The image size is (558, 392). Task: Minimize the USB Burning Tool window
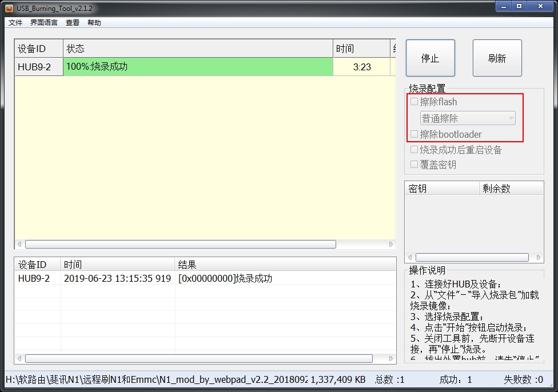click(x=504, y=6)
